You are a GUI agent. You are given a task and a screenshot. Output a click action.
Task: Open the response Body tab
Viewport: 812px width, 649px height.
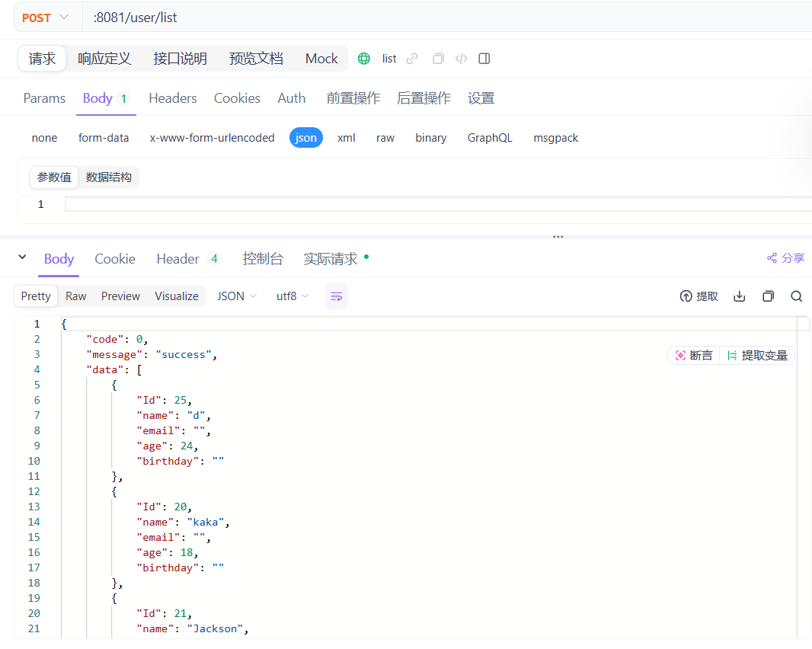coord(59,259)
